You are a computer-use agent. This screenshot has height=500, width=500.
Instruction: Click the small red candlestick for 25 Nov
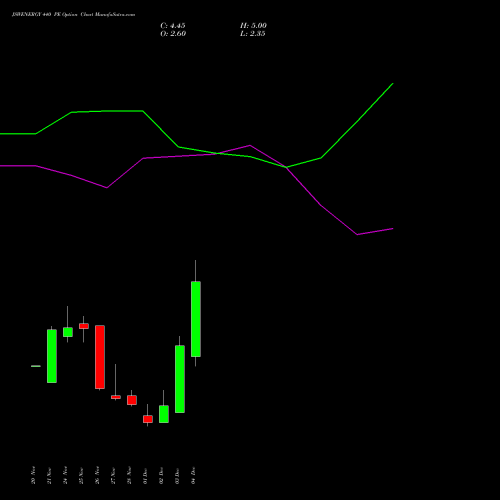click(x=84, y=326)
